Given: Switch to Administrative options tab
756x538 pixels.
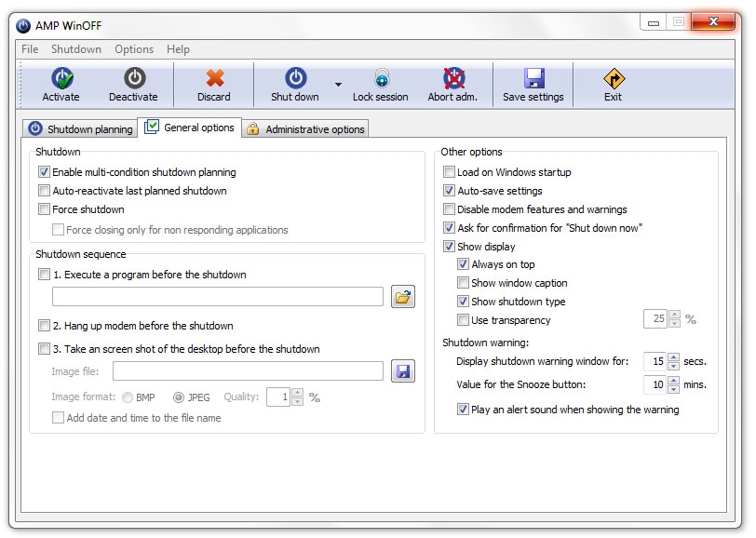Looking at the screenshot, I should 305,128.
